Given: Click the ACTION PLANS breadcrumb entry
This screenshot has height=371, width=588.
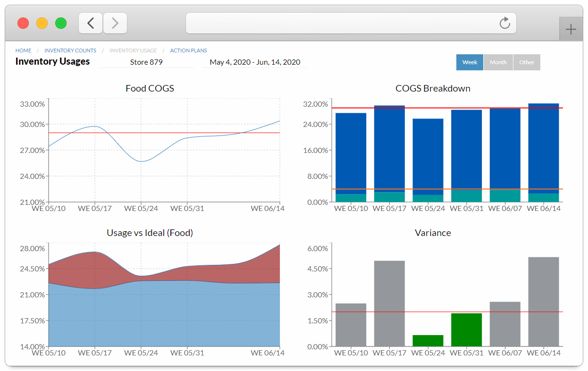Looking at the screenshot, I should coord(188,51).
